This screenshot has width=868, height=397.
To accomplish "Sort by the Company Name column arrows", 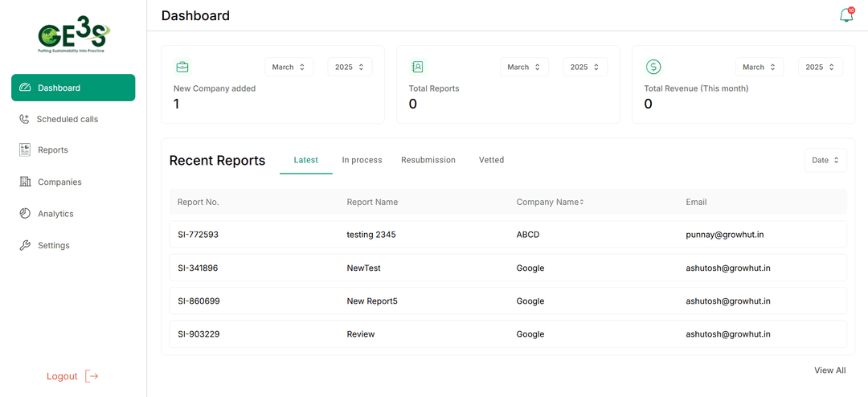I will [x=582, y=203].
